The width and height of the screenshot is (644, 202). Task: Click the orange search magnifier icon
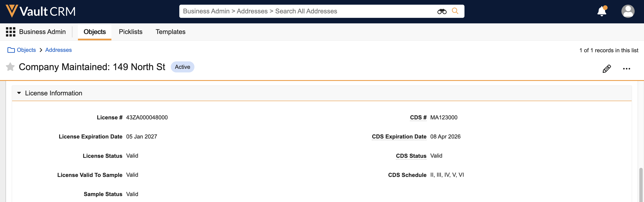(455, 11)
